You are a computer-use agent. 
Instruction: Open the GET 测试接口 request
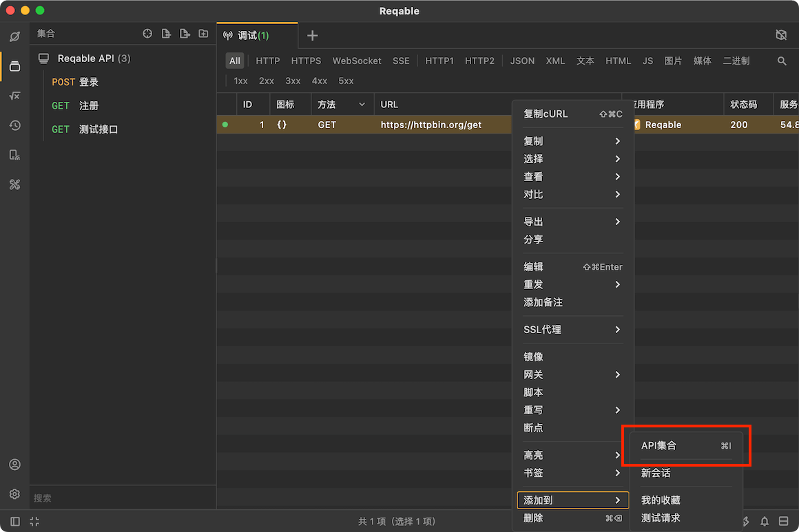coord(123,129)
